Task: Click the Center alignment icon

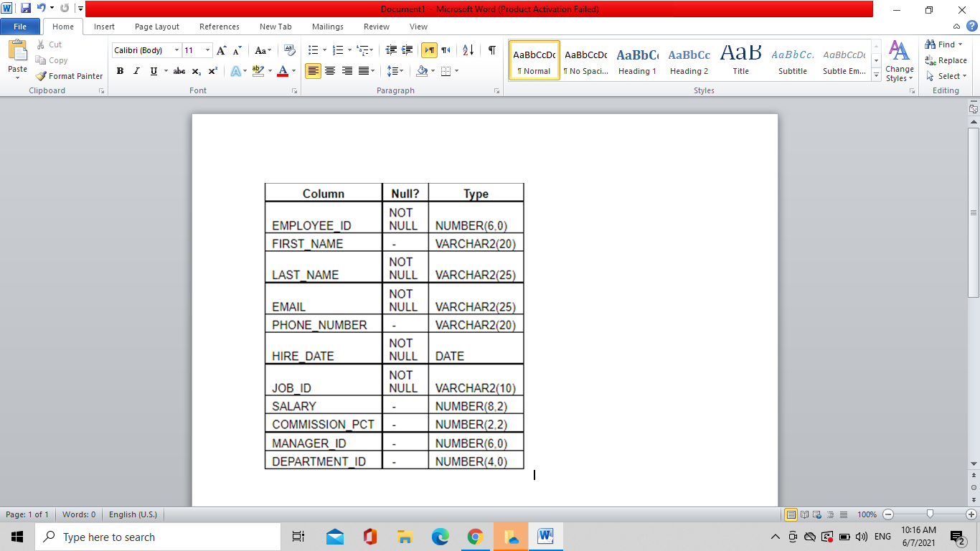Action: pos(330,71)
